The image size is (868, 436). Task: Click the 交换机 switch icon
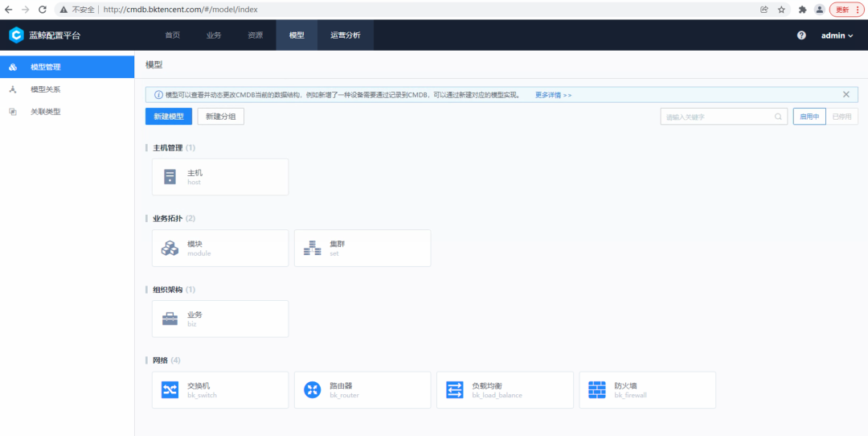170,389
